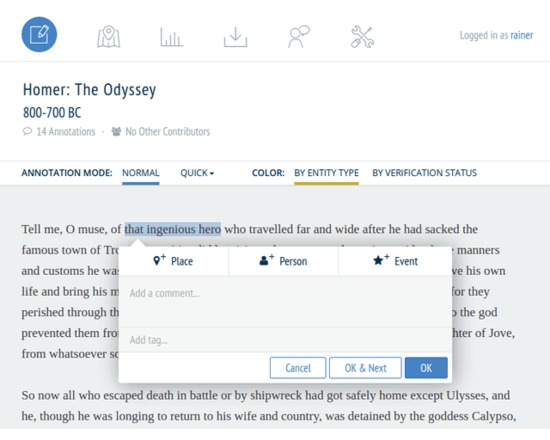Screen dimensions: 550x440
Task: Open the statistics bar chart icon
Action: (x=172, y=37)
